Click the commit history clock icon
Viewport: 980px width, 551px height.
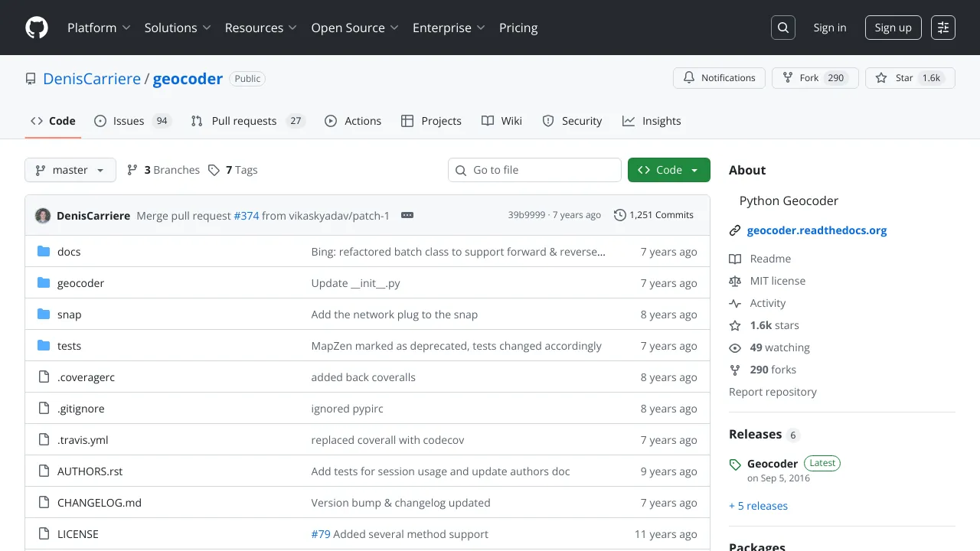click(620, 215)
